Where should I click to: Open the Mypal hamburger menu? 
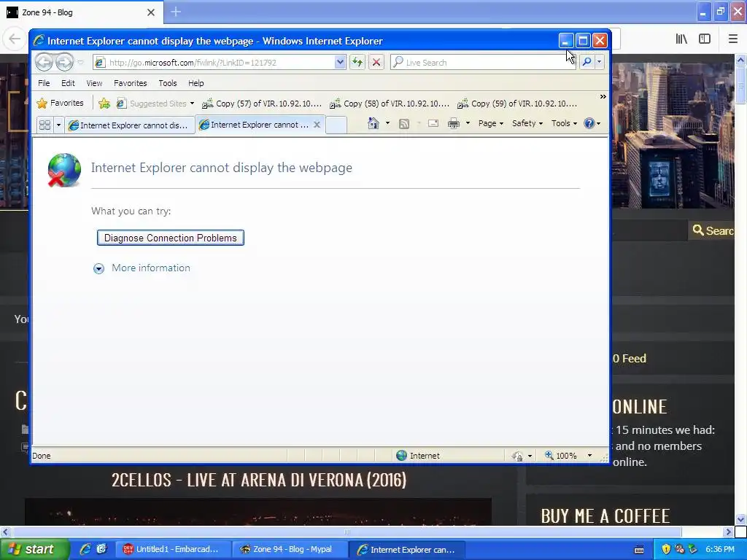tap(732, 39)
